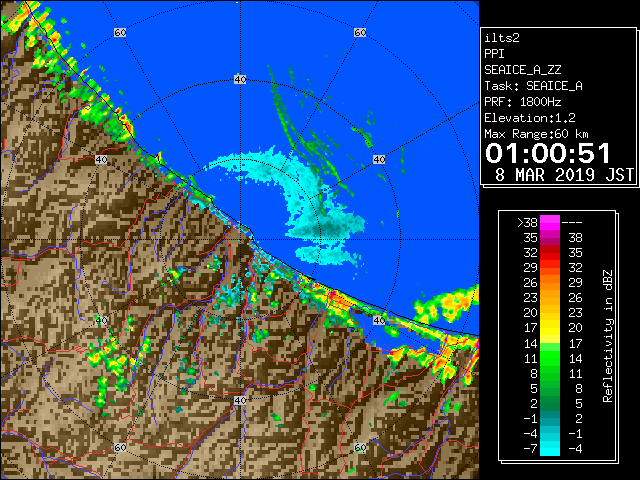The image size is (640, 480).
Task: Click the '-7' legend value
Action: pos(531,449)
